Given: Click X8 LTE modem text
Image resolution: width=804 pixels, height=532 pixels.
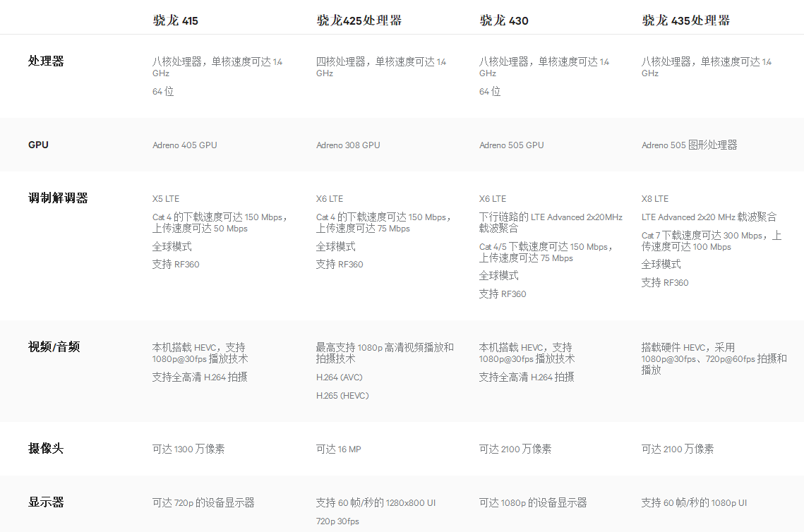Looking at the screenshot, I should pos(655,199).
